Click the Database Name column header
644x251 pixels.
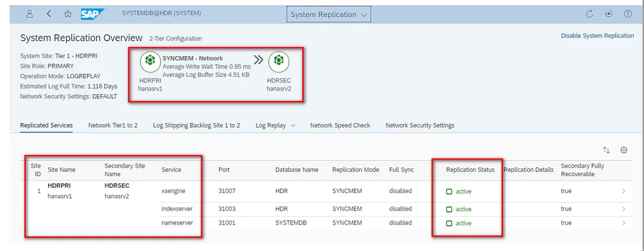pyautogui.click(x=297, y=170)
